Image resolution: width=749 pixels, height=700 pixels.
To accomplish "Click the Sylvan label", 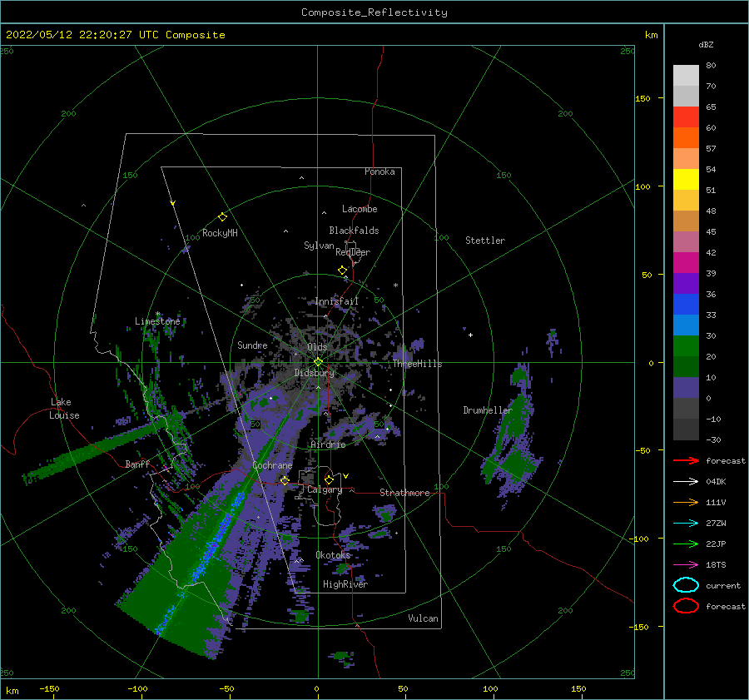I will [x=319, y=246].
